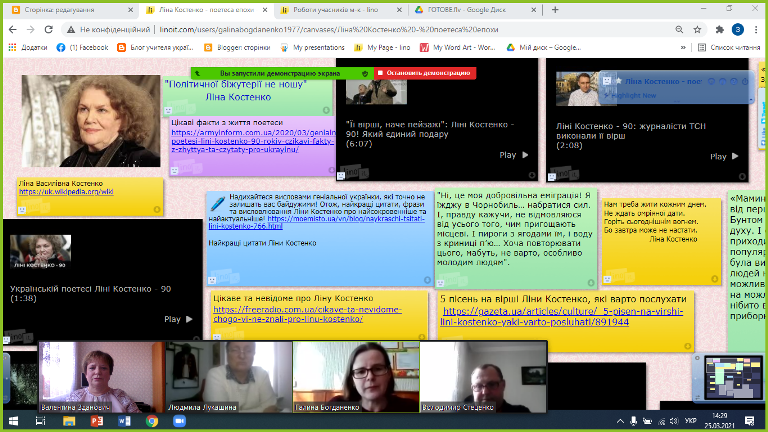
Task: Bookmark this page with the star icon
Action: pyautogui.click(x=697, y=29)
